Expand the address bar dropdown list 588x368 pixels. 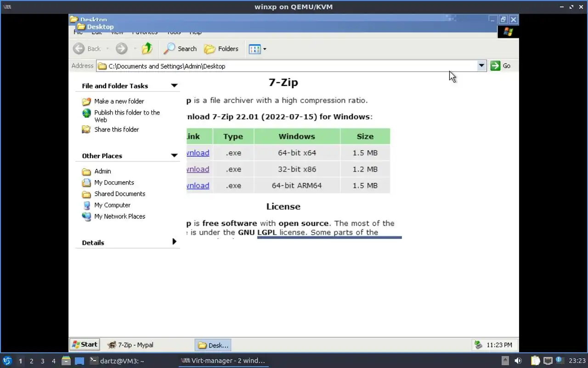[481, 66]
